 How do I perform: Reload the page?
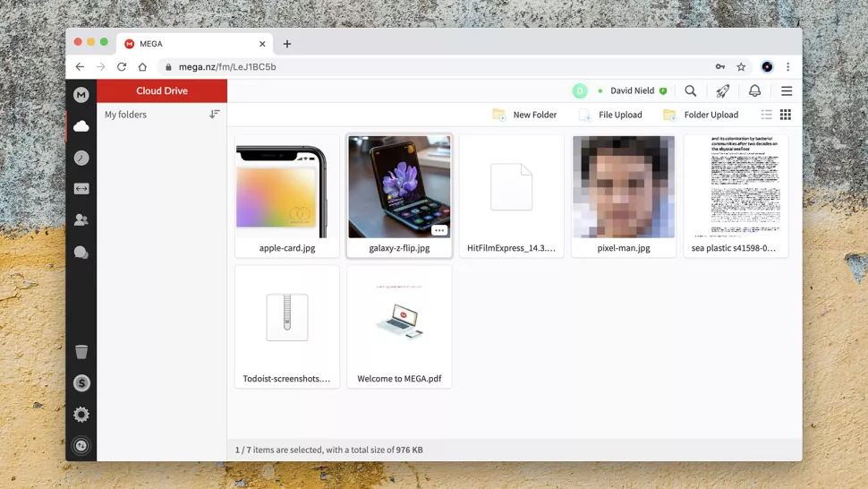pos(122,66)
